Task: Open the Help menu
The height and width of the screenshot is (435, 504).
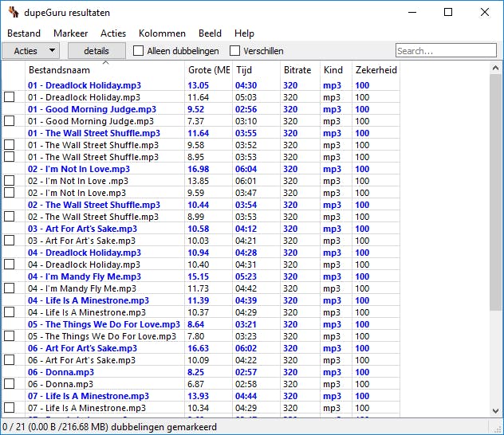Action: point(244,33)
